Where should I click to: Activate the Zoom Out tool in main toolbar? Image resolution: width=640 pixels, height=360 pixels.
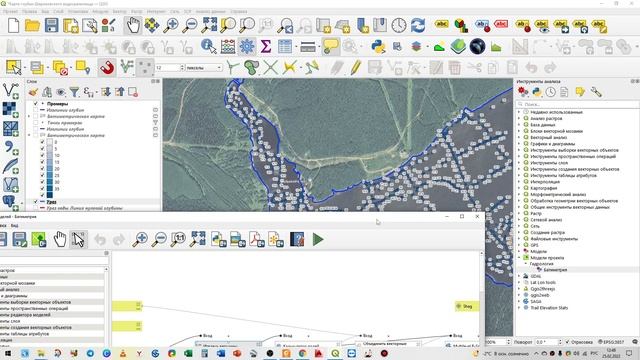pos(190,25)
